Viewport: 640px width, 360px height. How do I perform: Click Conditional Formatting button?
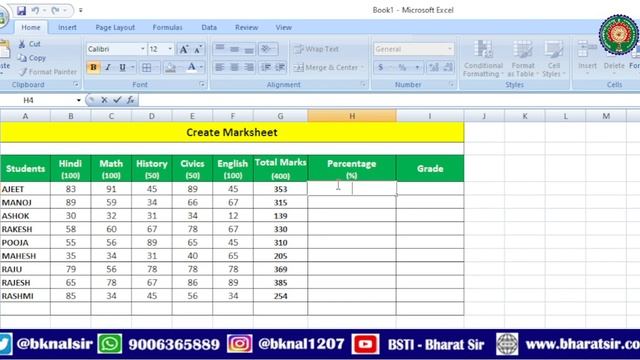[x=483, y=59]
